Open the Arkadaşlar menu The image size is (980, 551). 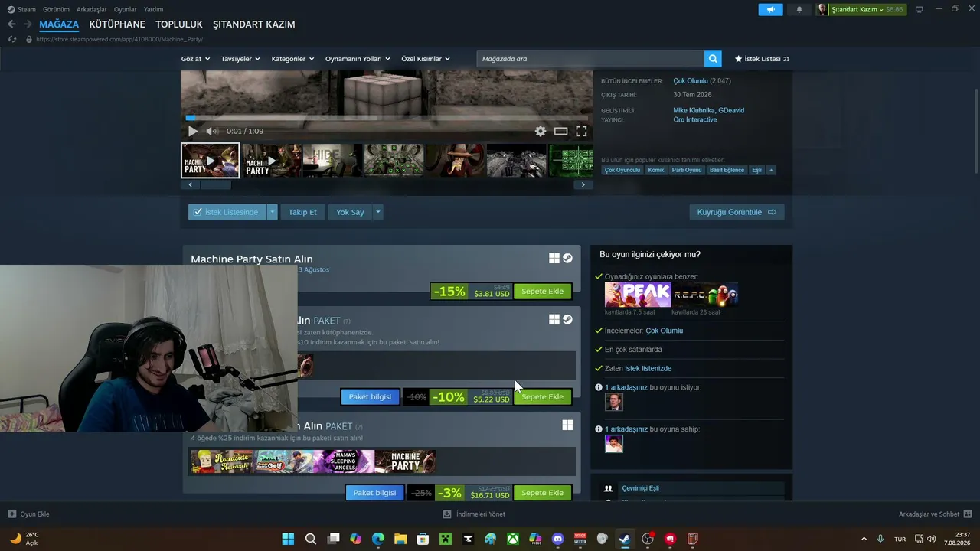click(92, 9)
